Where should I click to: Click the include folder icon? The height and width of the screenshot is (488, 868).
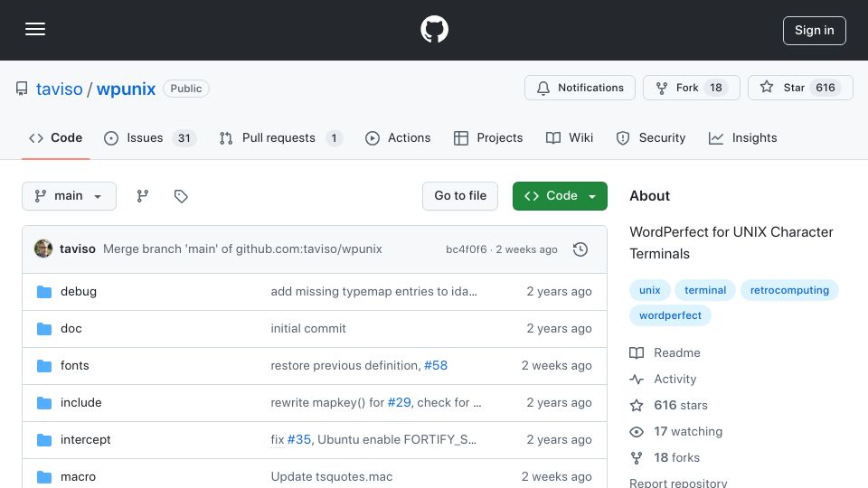click(x=44, y=403)
